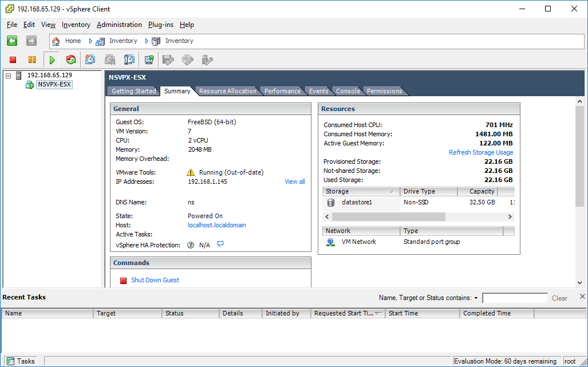Collapse the 192.168.65.129 host tree node
The height and width of the screenshot is (367, 588).
pos(7,75)
